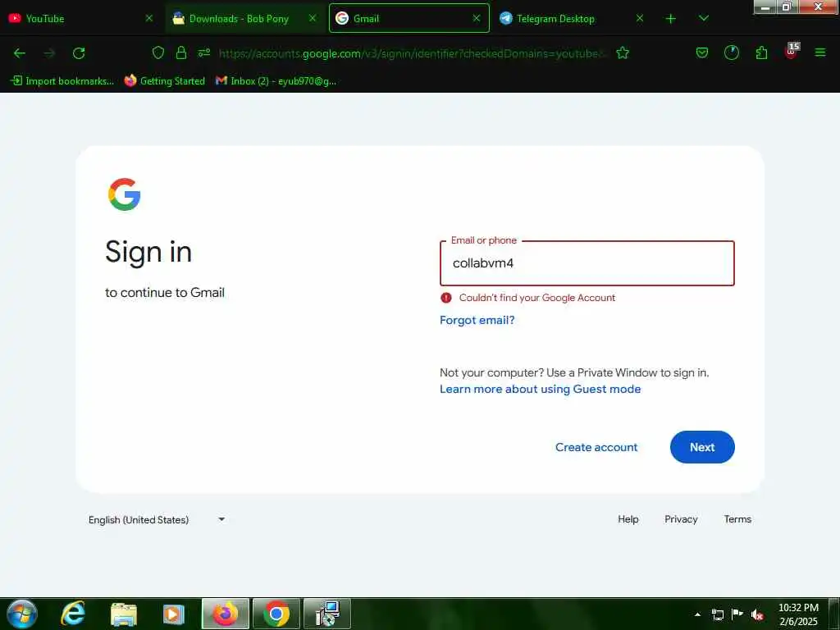840x630 pixels.
Task: Open the English (United States) language dropdown
Action: [157, 519]
